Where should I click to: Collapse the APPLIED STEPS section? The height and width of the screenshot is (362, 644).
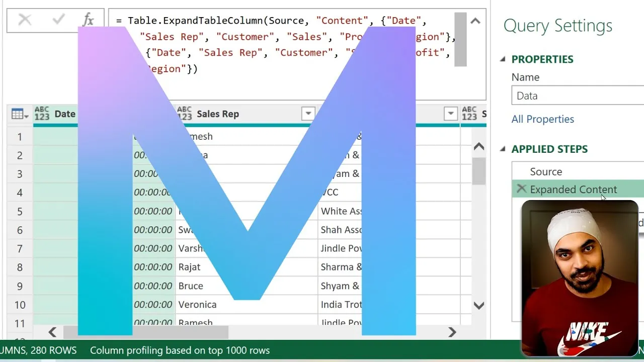pyautogui.click(x=503, y=149)
